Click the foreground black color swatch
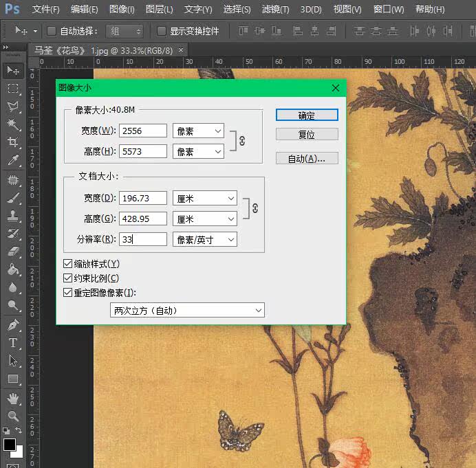This screenshot has height=468, width=476. (x=10, y=445)
